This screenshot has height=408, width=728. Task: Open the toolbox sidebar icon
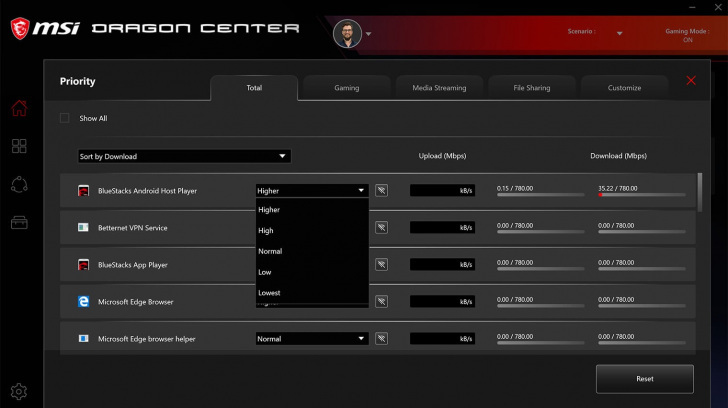[19, 222]
